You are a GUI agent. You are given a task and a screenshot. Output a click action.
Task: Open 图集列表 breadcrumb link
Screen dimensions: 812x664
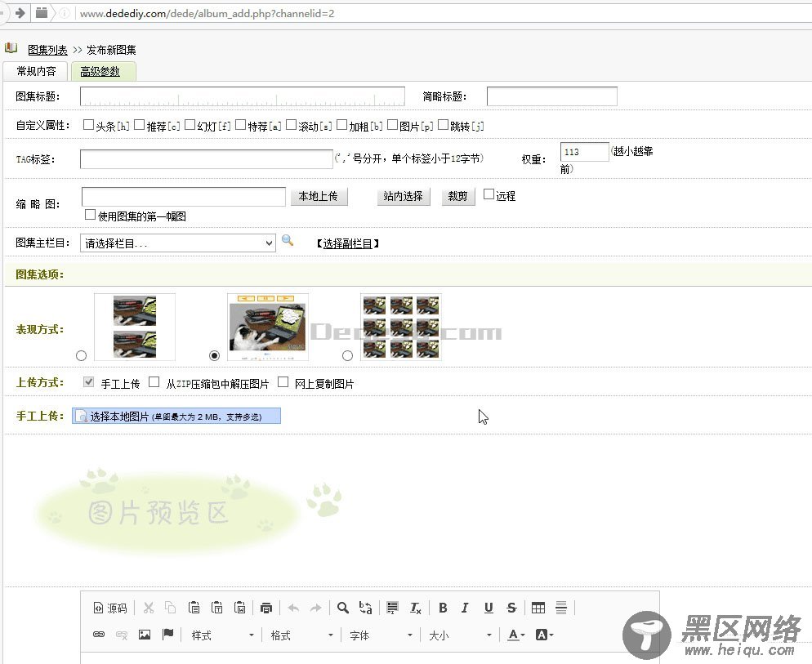(x=47, y=50)
